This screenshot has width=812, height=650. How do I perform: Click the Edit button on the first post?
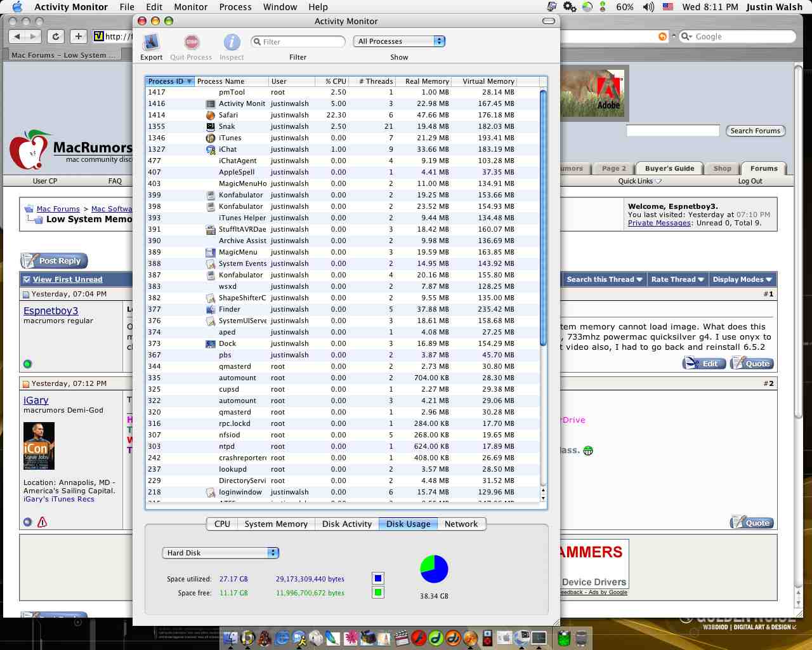point(704,363)
